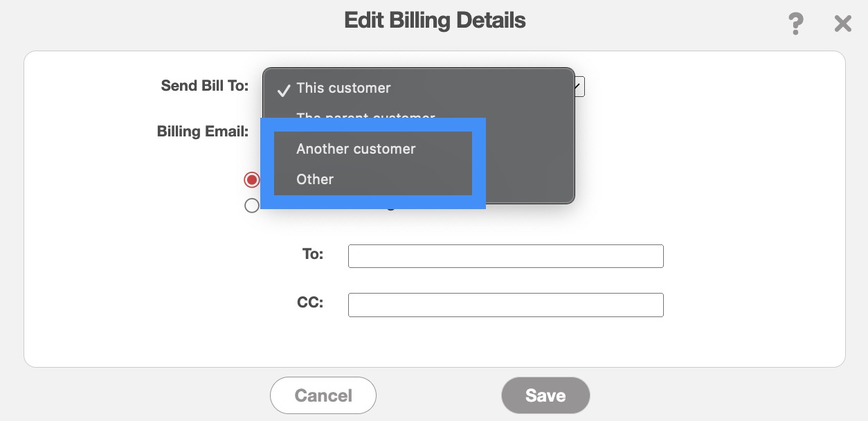Image resolution: width=868 pixels, height=421 pixels.
Task: Save the billing details
Action: (545, 395)
